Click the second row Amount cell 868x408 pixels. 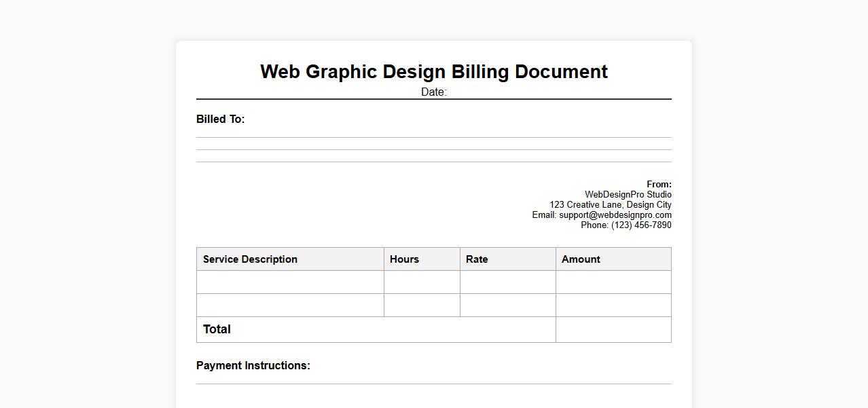tap(613, 305)
